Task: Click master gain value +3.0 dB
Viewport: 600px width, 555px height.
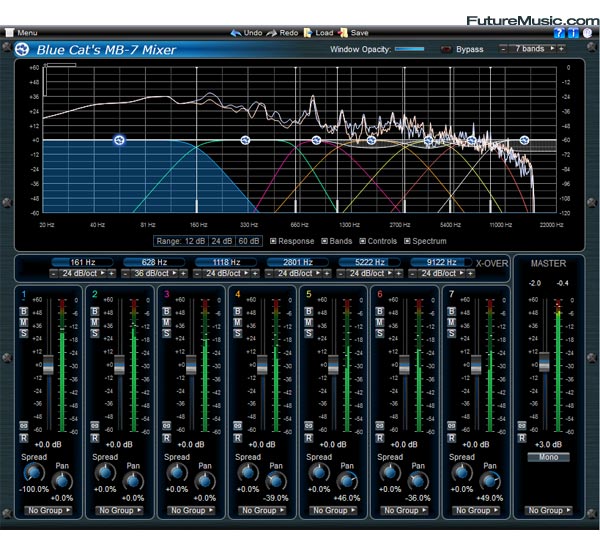Action: tap(548, 444)
